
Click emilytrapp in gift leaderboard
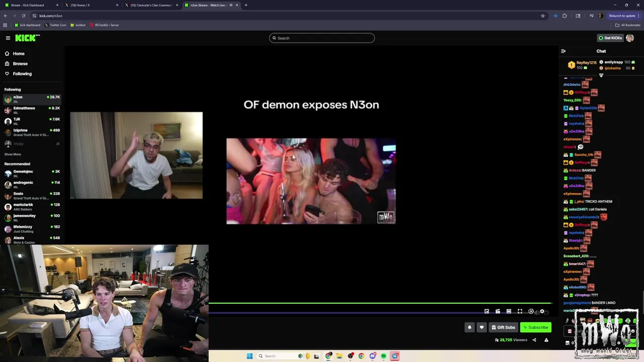tap(617, 62)
